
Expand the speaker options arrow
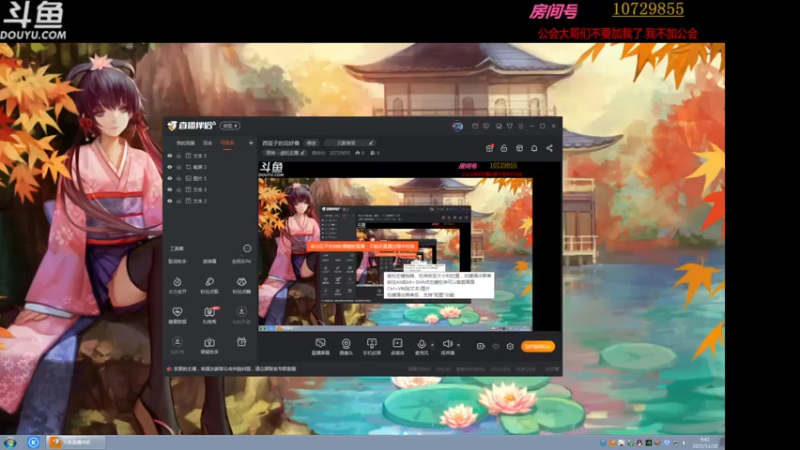click(x=458, y=345)
